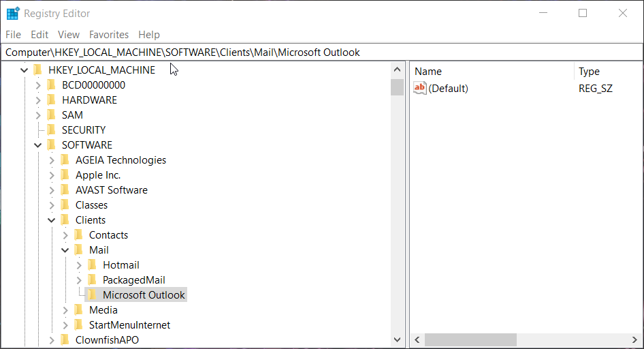The width and height of the screenshot is (644, 349).
Task: Click the HKEY_LOCAL_MACHINE folder icon
Action: point(38,70)
